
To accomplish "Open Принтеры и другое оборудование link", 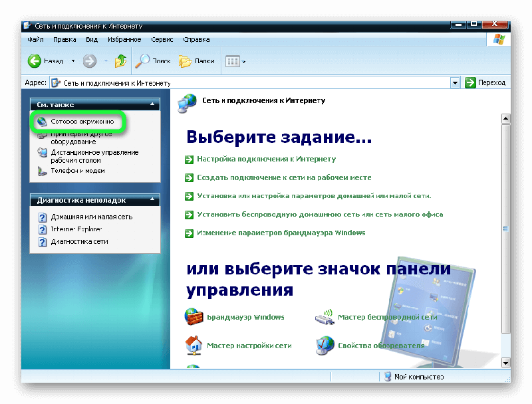I will point(81,138).
